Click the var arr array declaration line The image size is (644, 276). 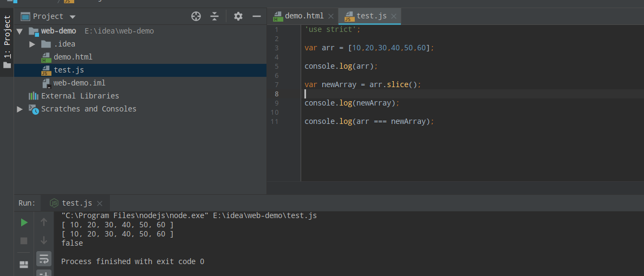[x=369, y=48]
